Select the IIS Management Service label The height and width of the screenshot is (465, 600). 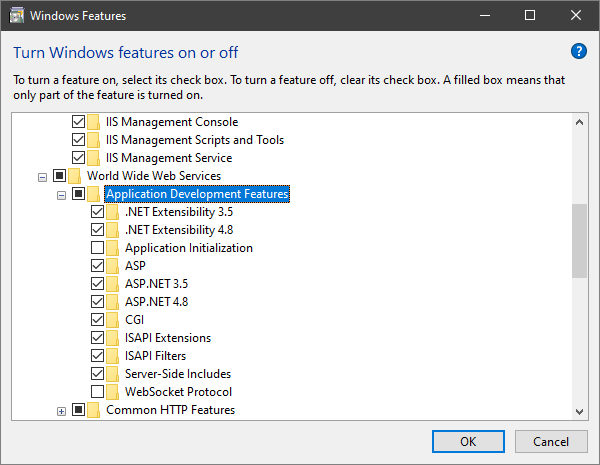coord(169,158)
